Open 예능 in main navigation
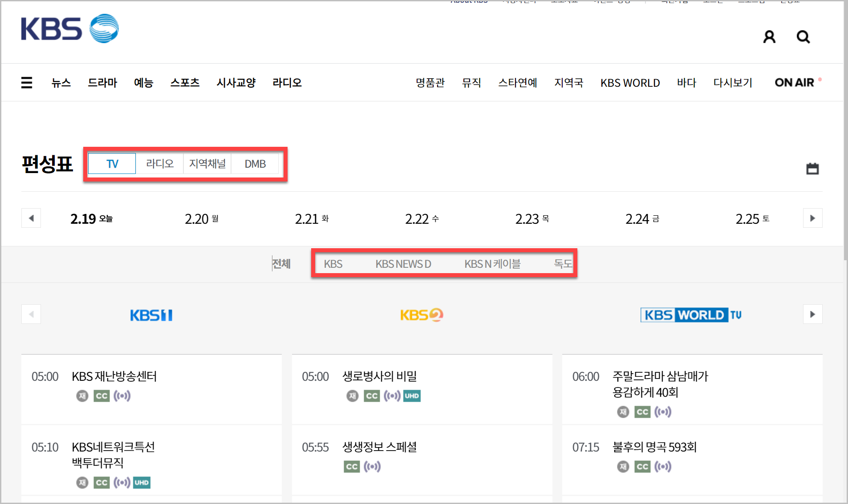The image size is (848, 504). (x=144, y=83)
